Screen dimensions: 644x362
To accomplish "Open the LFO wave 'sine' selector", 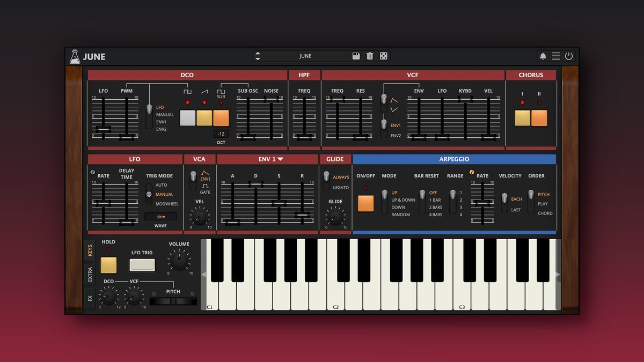I will pos(160,217).
